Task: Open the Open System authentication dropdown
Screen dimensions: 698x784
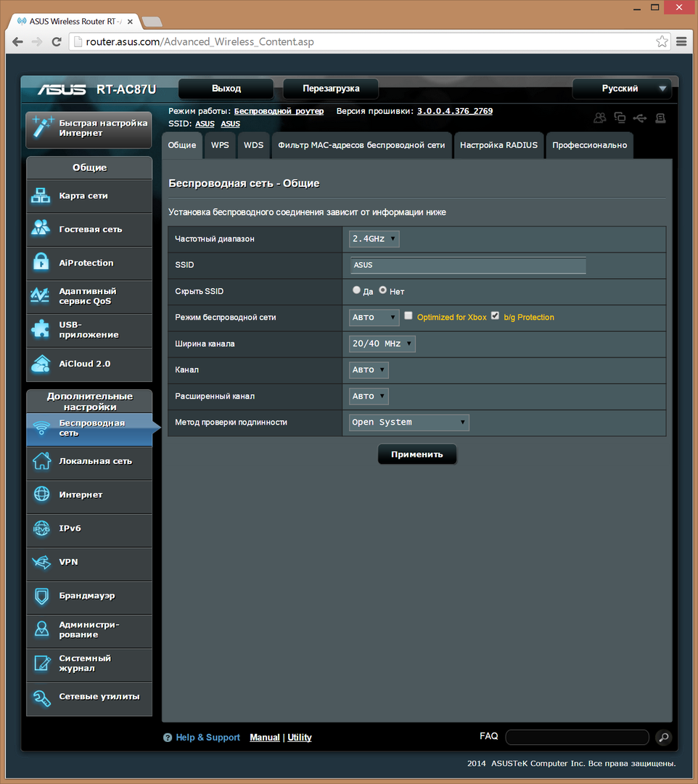Action: click(409, 422)
